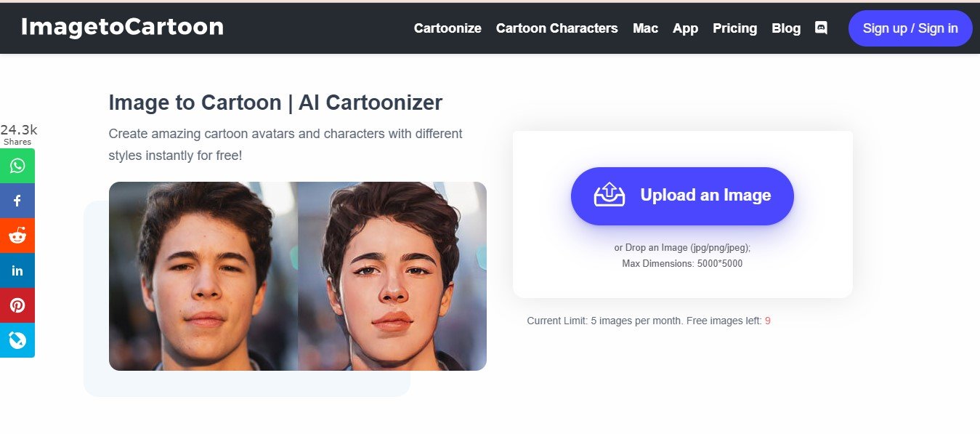Viewport: 980px width, 434px height.
Task: Share via the WhatsApp icon
Action: pyautogui.click(x=17, y=166)
